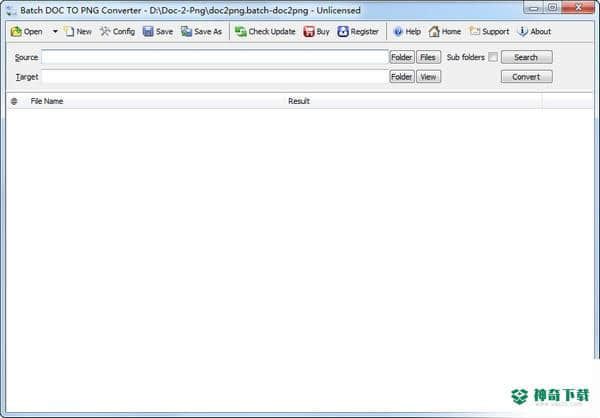Expand the Open dropdown arrow
Image resolution: width=600 pixels, height=418 pixels.
[x=55, y=32]
